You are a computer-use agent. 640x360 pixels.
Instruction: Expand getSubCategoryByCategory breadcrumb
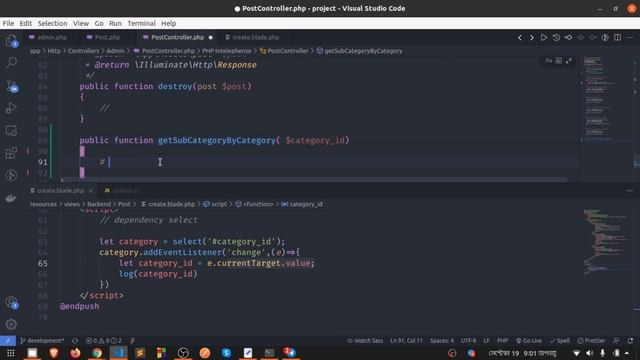[360, 51]
